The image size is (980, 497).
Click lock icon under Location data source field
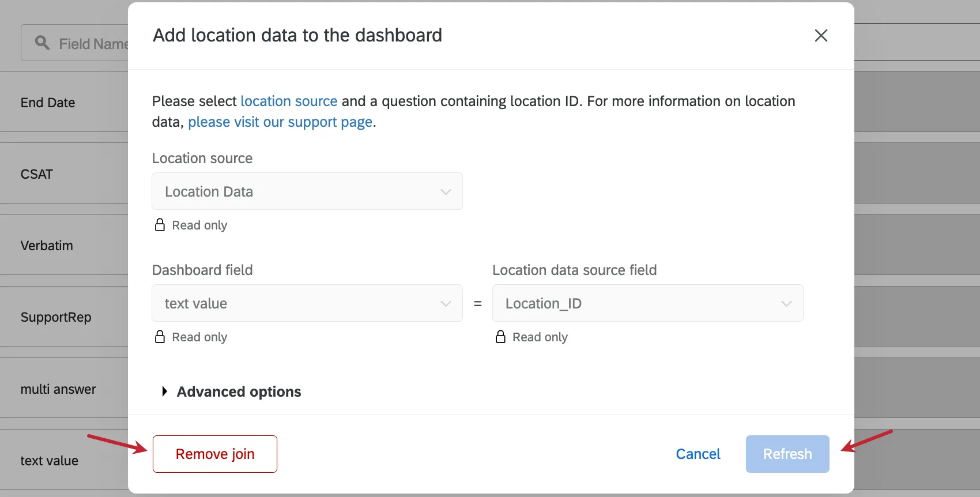click(500, 337)
